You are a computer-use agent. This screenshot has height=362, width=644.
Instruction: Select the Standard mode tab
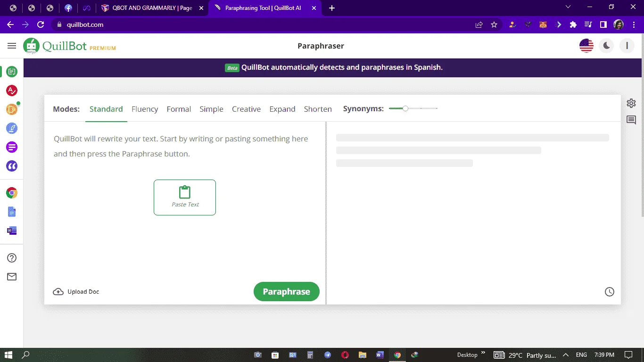point(106,109)
